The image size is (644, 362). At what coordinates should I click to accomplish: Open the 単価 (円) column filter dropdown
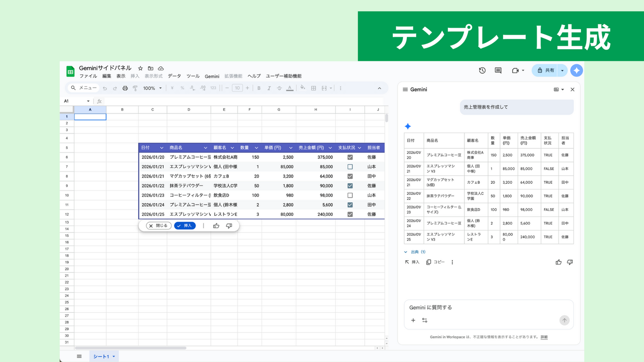coord(290,148)
